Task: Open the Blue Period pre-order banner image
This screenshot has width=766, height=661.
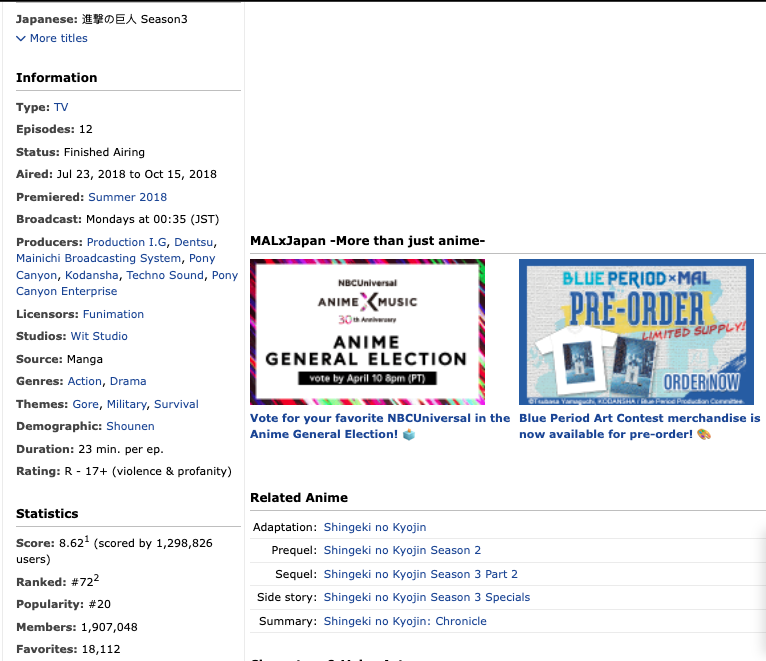Action: pos(636,332)
